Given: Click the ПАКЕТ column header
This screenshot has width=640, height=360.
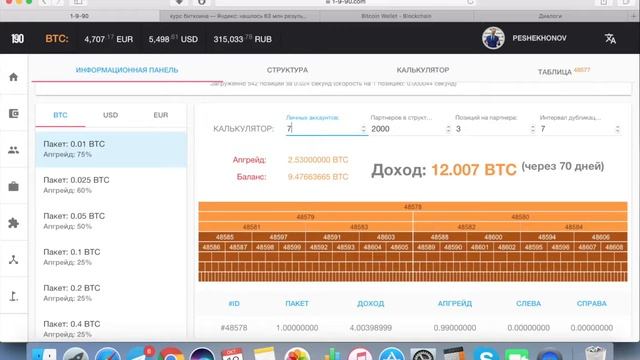Looking at the screenshot, I should pyautogui.click(x=297, y=303).
